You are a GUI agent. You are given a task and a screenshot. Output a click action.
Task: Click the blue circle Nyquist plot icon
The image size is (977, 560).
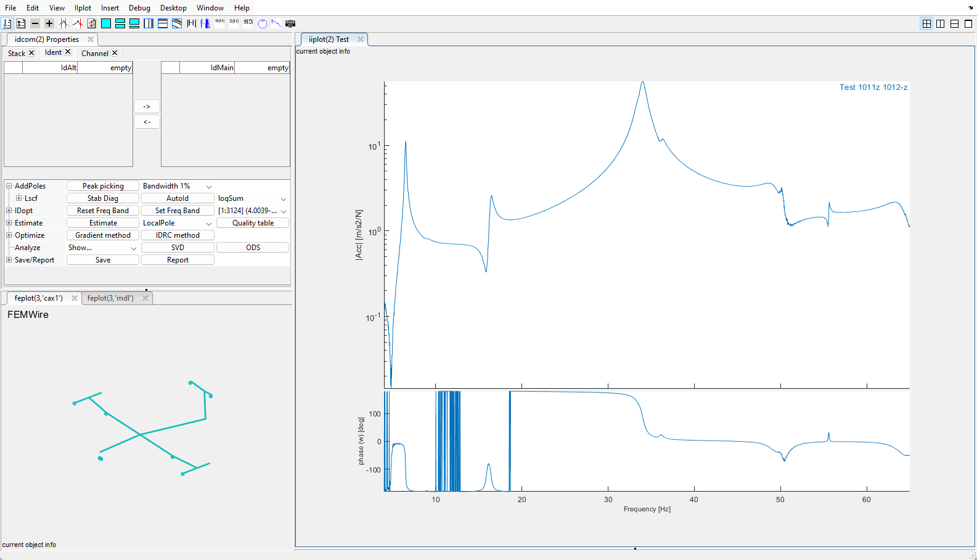[x=263, y=23]
